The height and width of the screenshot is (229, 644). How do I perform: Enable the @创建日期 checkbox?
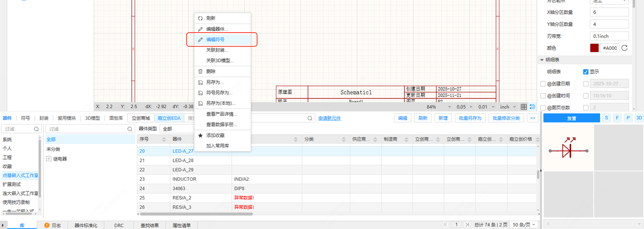(543, 84)
